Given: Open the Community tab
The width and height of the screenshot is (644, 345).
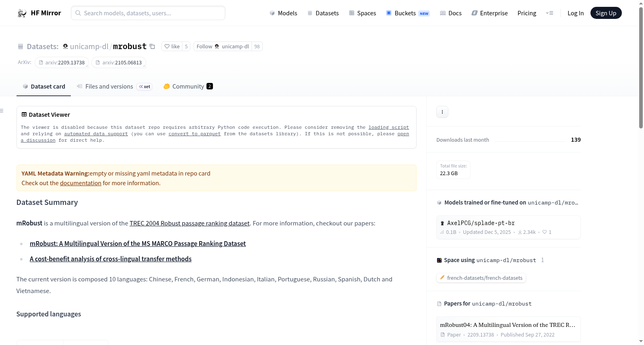Looking at the screenshot, I should [x=188, y=87].
